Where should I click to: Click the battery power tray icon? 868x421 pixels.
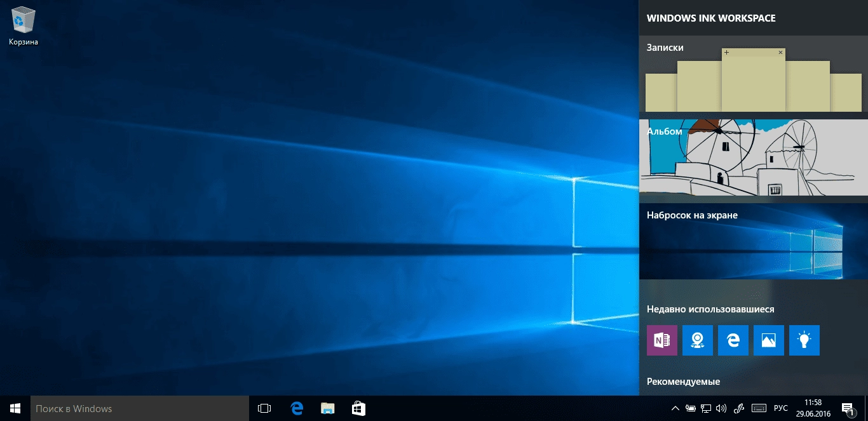pos(690,408)
